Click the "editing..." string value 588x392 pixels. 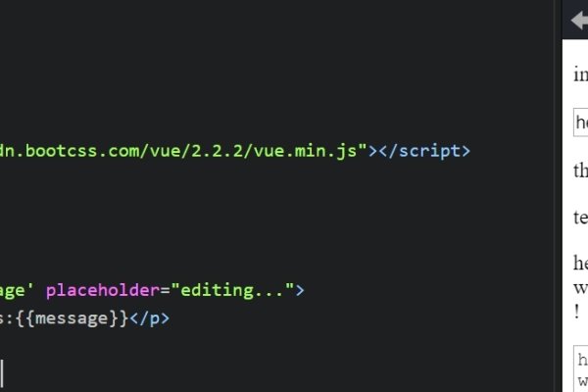click(232, 290)
